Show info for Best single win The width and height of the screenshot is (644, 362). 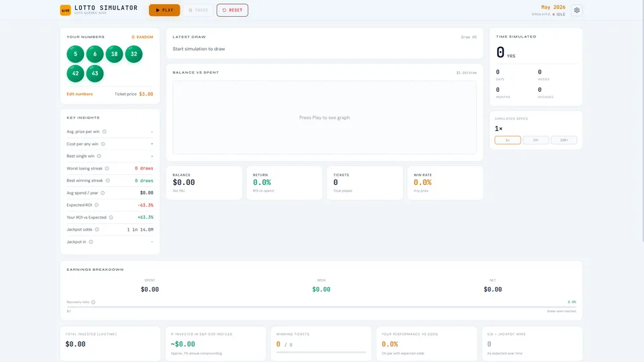coord(99,156)
